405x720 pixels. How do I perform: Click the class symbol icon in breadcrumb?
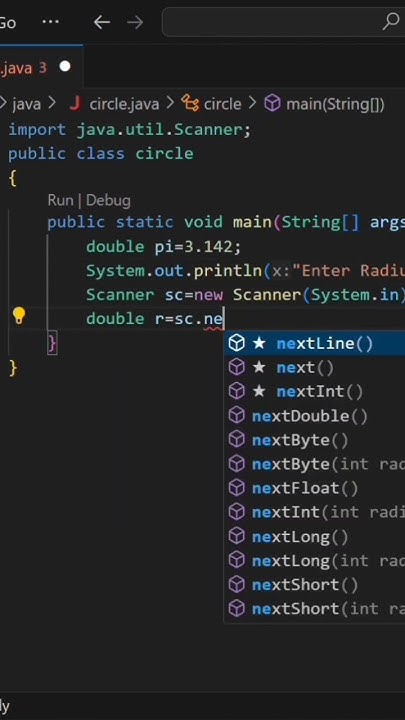(190, 104)
